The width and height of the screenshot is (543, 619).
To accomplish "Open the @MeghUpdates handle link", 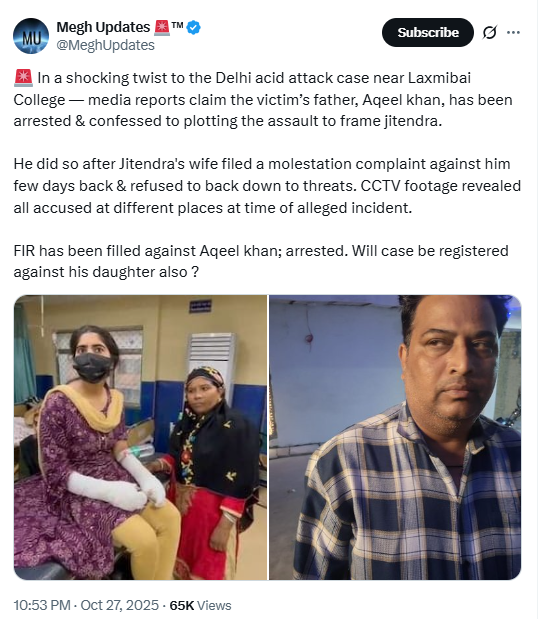I will coord(105,45).
